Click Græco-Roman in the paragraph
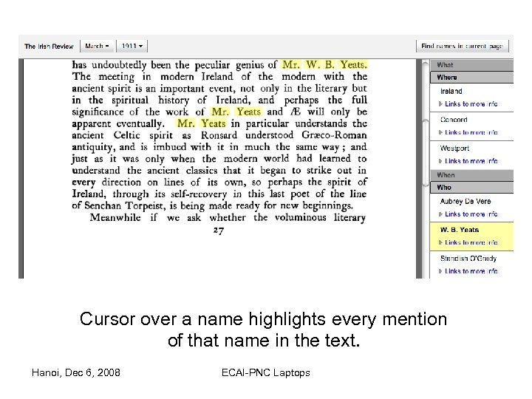The height and width of the screenshot is (399, 532). coord(334,135)
